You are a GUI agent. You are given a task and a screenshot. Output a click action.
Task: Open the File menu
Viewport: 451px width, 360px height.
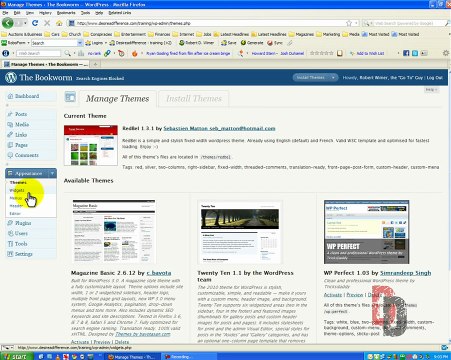5,13
